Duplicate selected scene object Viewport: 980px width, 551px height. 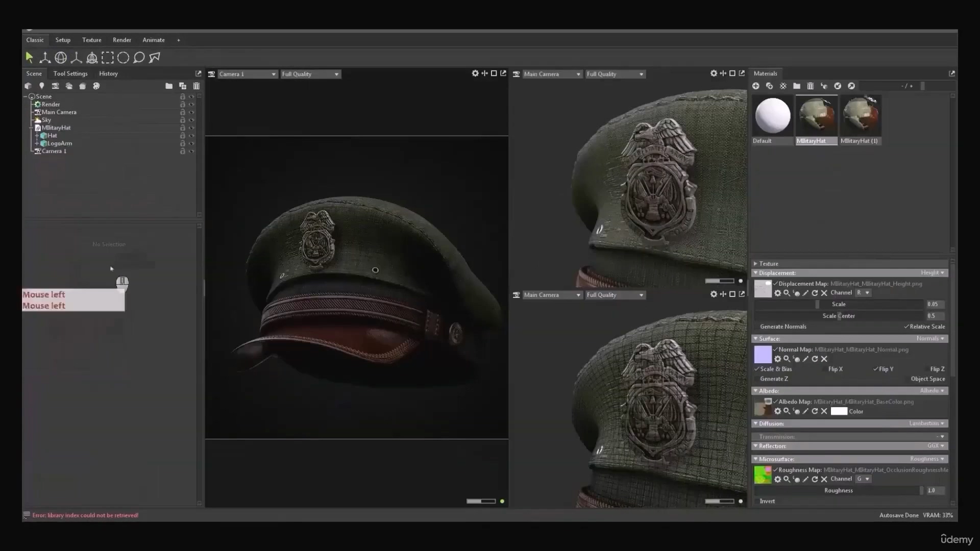pyautogui.click(x=183, y=86)
